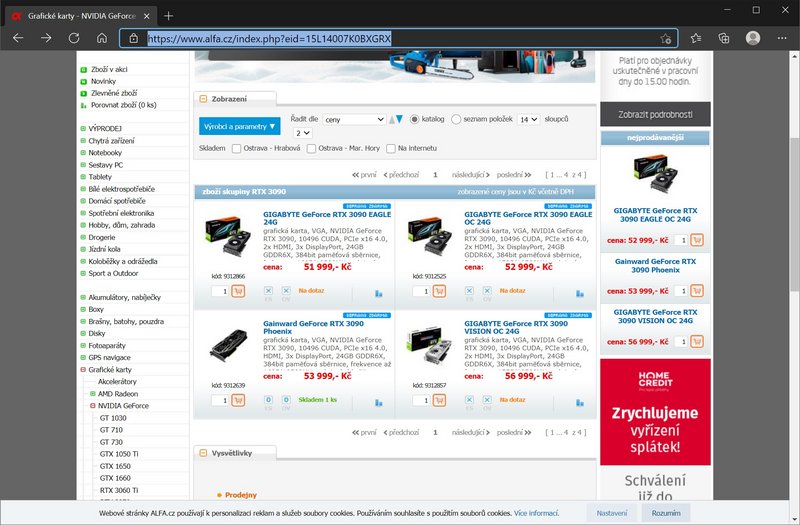Open the Novinky menu item
Image resolution: width=800 pixels, height=525 pixels.
click(x=103, y=82)
